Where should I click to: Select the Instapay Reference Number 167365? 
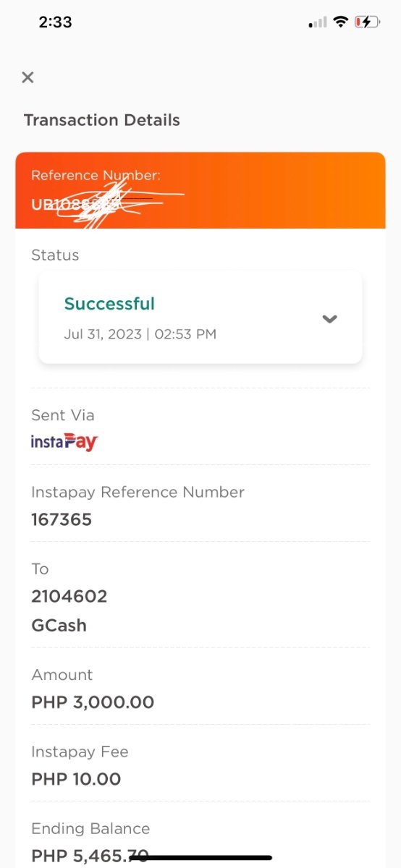tap(62, 519)
